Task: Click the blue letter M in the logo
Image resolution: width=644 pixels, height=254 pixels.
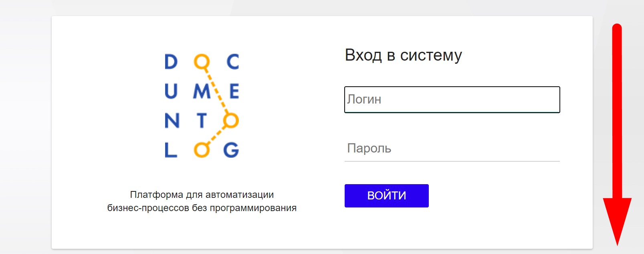Action: [202, 91]
